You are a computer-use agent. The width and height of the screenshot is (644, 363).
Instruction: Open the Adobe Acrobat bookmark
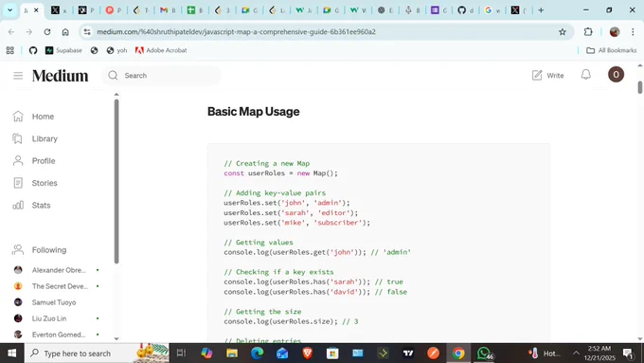[161, 50]
